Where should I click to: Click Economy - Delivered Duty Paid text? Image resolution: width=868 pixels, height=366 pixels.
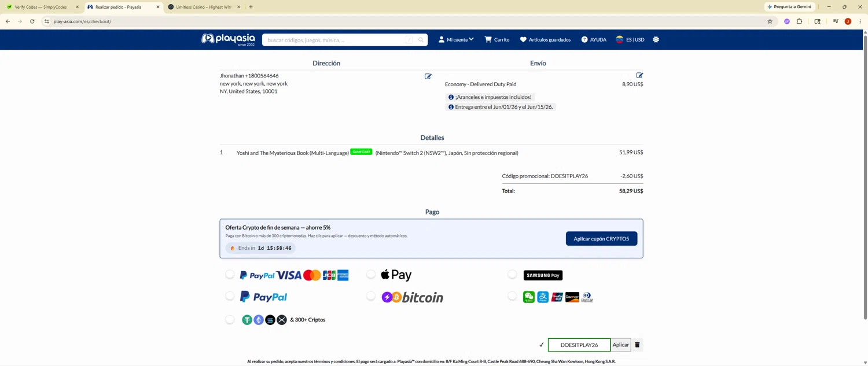480,84
